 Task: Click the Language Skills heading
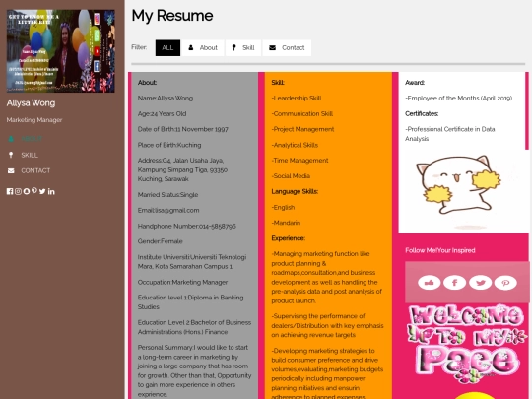tap(295, 192)
